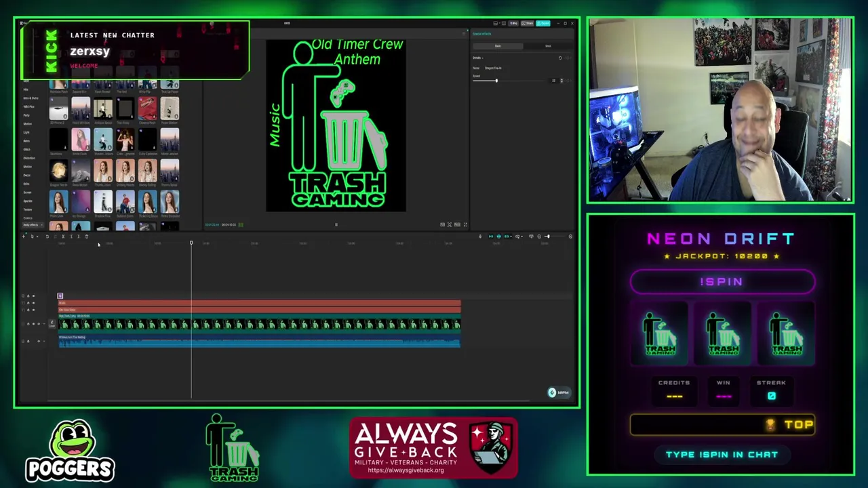Screen dimensions: 868x488
Task: Toggle auto snapping in the timeline
Action: point(499,237)
